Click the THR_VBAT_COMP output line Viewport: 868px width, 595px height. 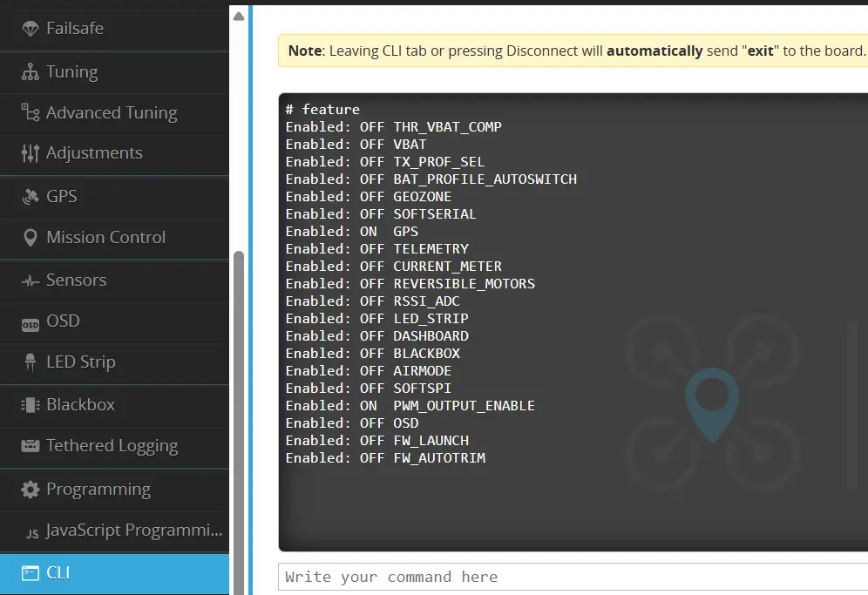click(394, 126)
